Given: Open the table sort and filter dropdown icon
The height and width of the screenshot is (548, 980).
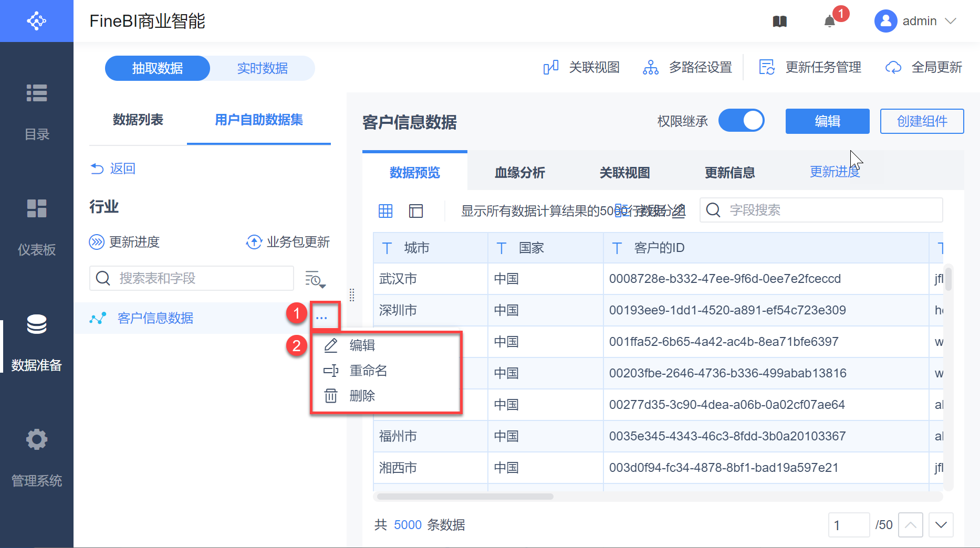Looking at the screenshot, I should (x=315, y=279).
